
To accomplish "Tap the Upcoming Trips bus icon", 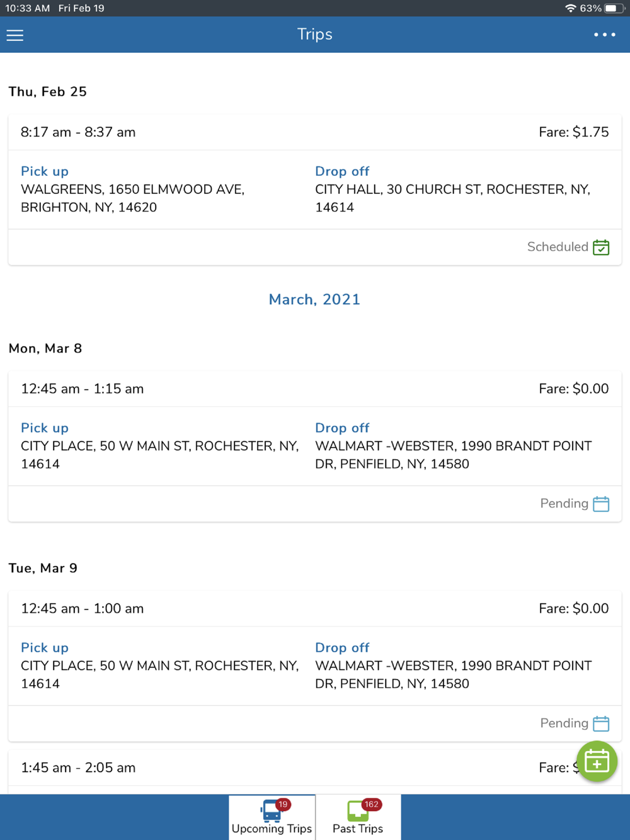I will coord(272,810).
